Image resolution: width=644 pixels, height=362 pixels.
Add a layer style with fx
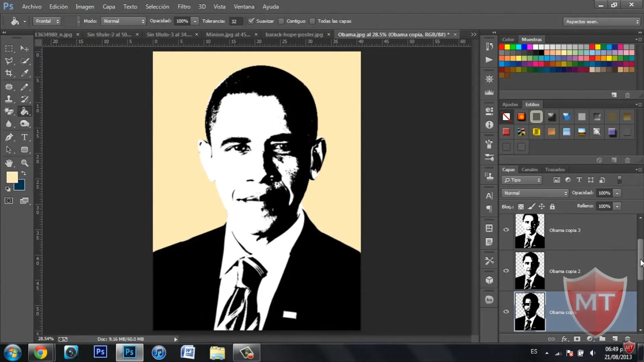pos(565,339)
